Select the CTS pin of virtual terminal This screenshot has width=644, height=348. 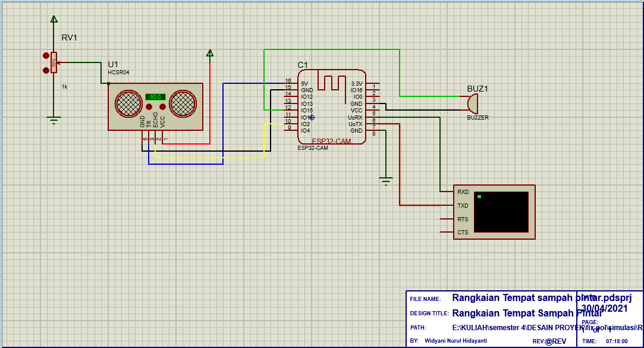463,232
